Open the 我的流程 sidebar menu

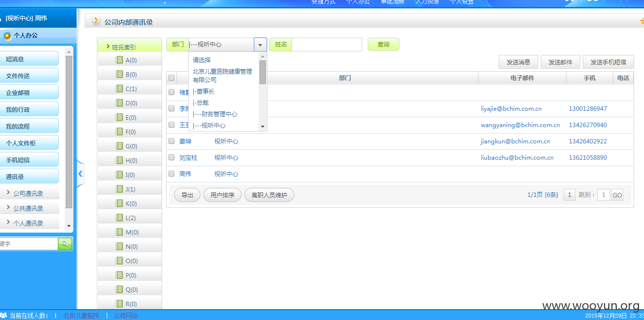click(29, 126)
